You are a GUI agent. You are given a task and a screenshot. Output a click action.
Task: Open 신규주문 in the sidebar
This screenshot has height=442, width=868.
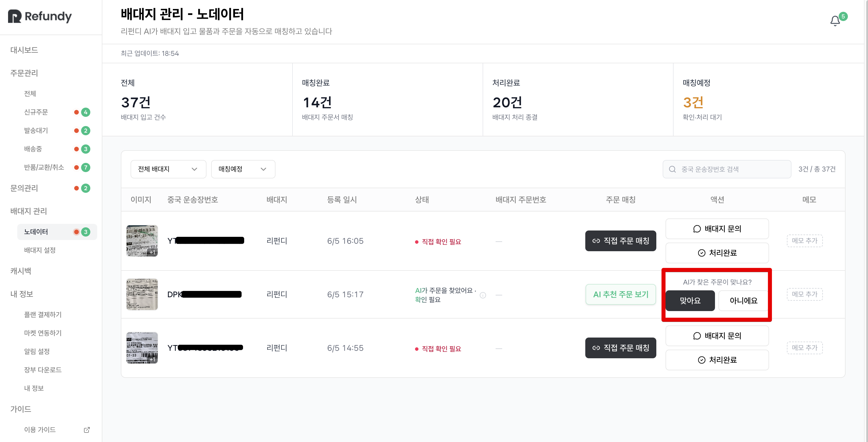36,112
